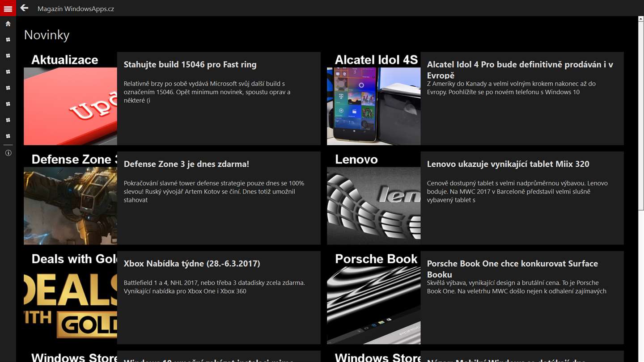Click the 'Alcatel Idol 4S' category heading

(376, 60)
